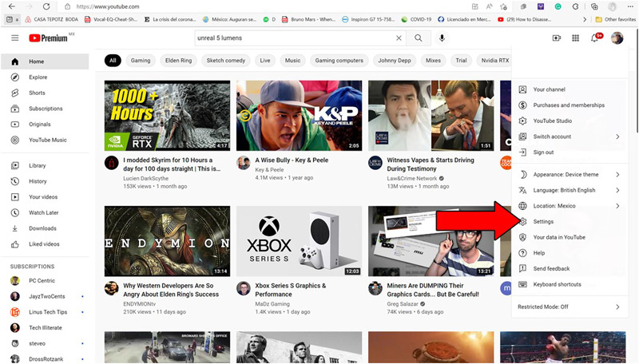Click the Watch Later clock icon

[x=15, y=212]
